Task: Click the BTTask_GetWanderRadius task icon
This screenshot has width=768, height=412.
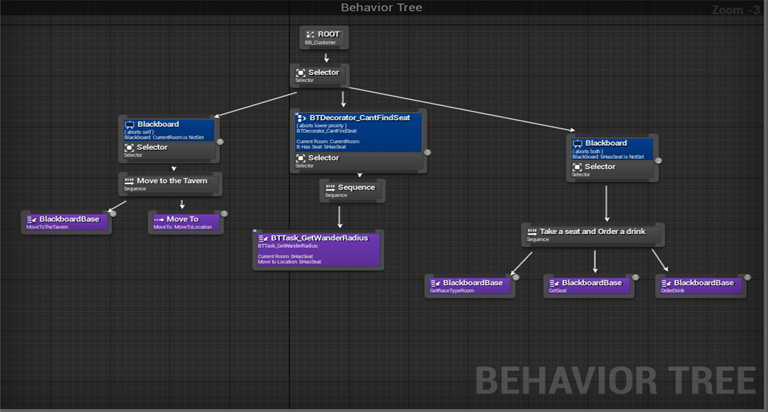Action: (263, 238)
